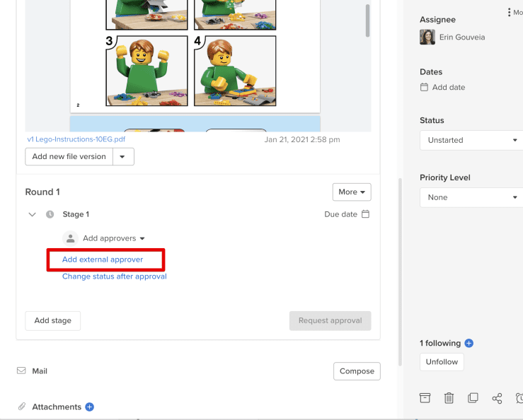
Task: Click the Compose mail button
Action: 357,371
